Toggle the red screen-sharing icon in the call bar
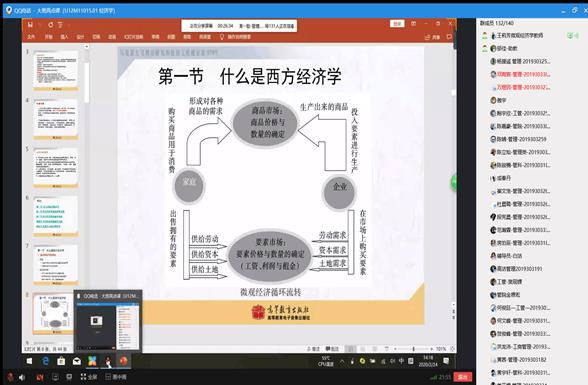588x385 pixels. (40, 377)
